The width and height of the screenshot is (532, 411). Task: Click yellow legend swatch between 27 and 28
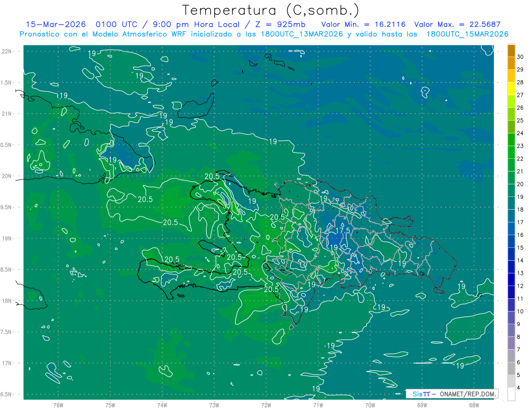[511, 88]
